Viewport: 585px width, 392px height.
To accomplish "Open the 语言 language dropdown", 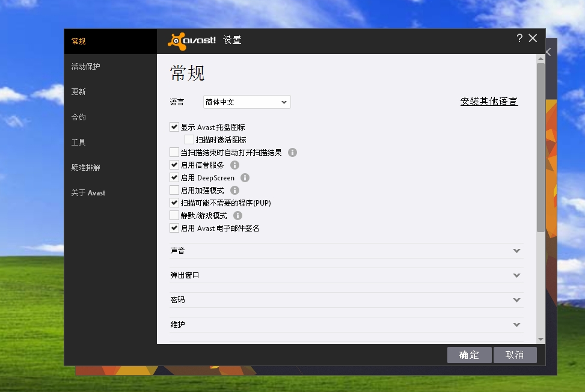I will (247, 102).
